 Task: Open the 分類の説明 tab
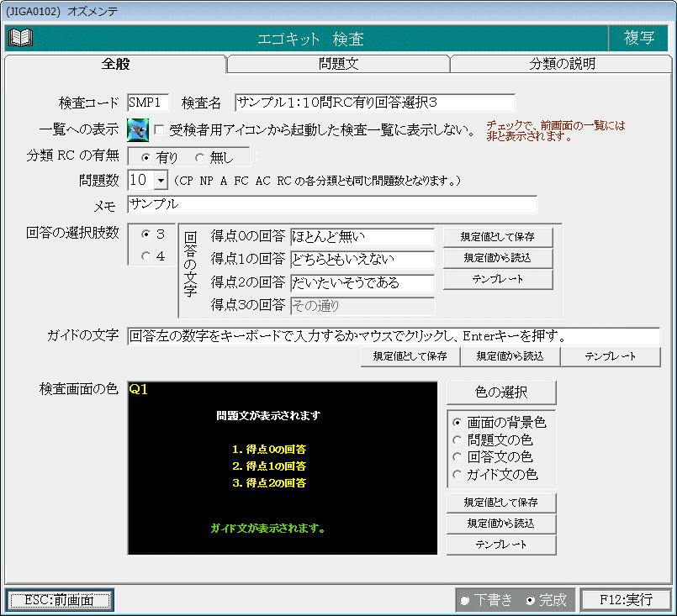562,64
